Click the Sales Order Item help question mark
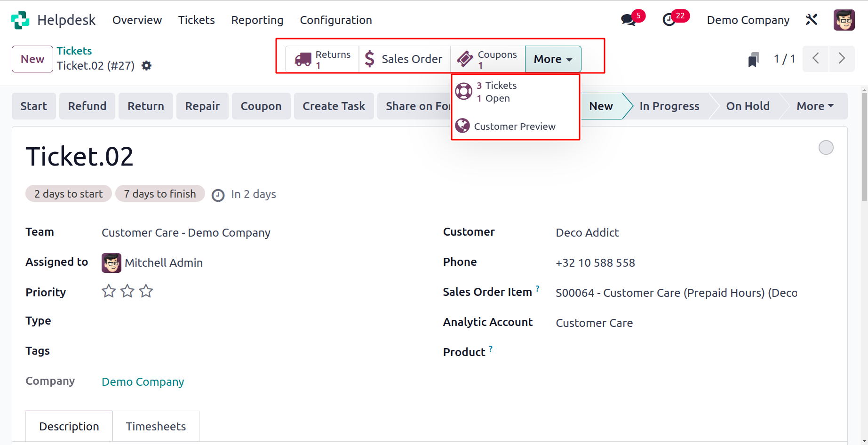The image size is (868, 445). (537, 288)
